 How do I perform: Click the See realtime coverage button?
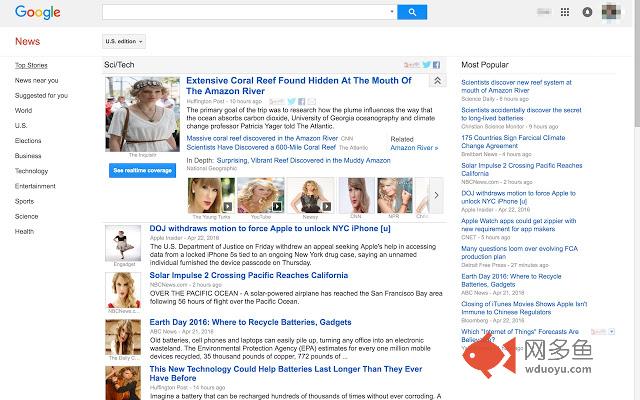coord(142,170)
